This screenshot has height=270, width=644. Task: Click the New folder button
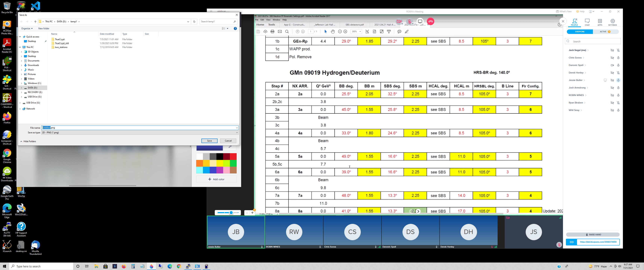pos(44,28)
